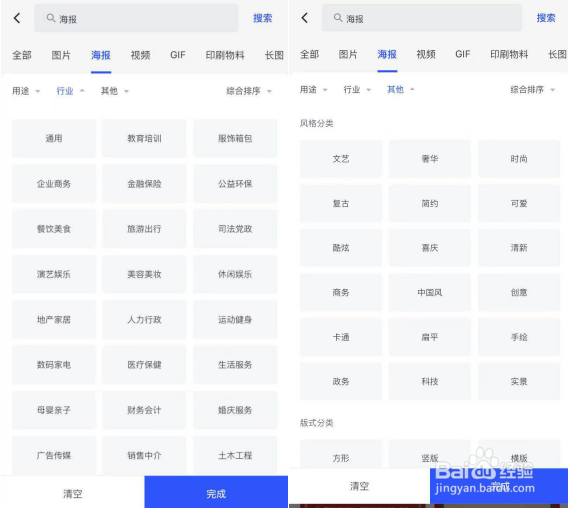Focus the right panel search field containing 海报
Viewport: 568px width, 508px height.
[x=422, y=17]
